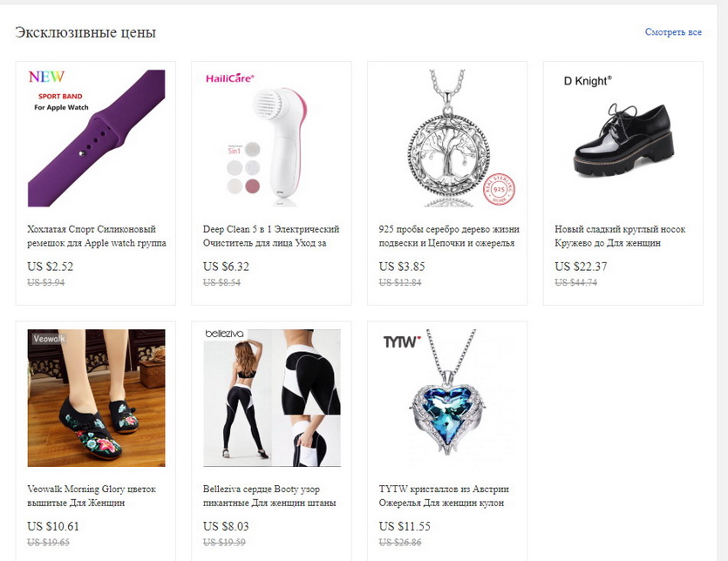Open the Belleziva leggings image
Viewport: 728px width, 561px height.
[272, 397]
